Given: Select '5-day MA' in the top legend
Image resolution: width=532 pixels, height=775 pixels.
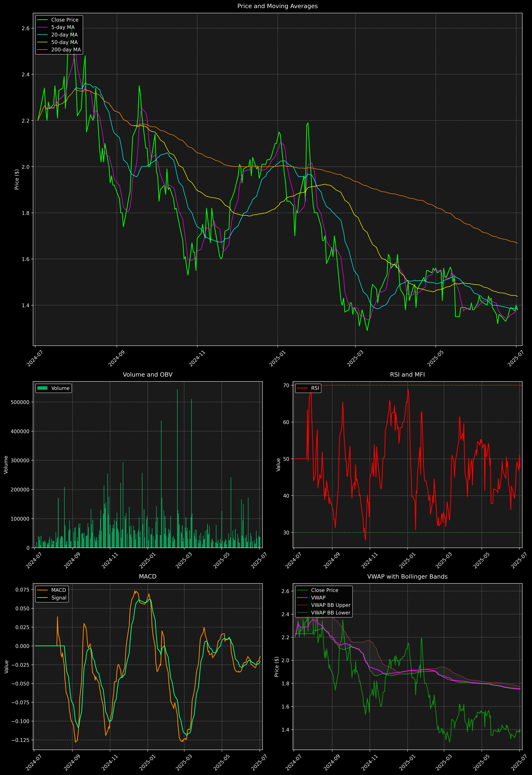Looking at the screenshot, I should (x=63, y=27).
